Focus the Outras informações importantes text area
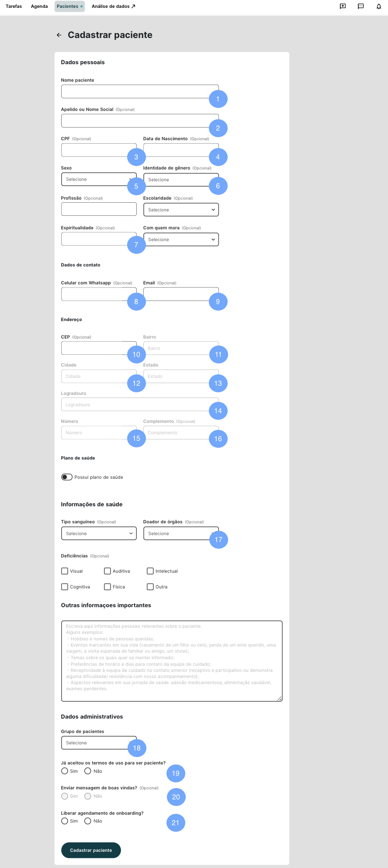Screen dimensions: 388x868 coord(172,661)
